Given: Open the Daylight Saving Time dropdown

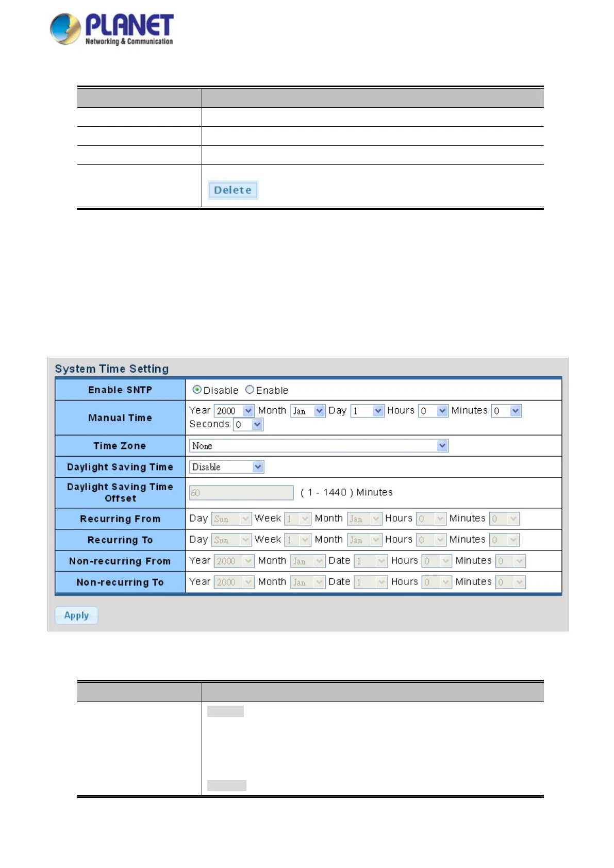Looking at the screenshot, I should click(227, 467).
